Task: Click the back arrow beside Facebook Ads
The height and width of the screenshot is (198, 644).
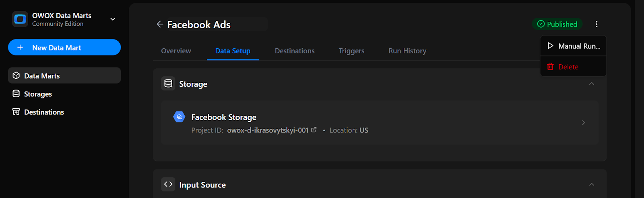Action: [x=160, y=24]
